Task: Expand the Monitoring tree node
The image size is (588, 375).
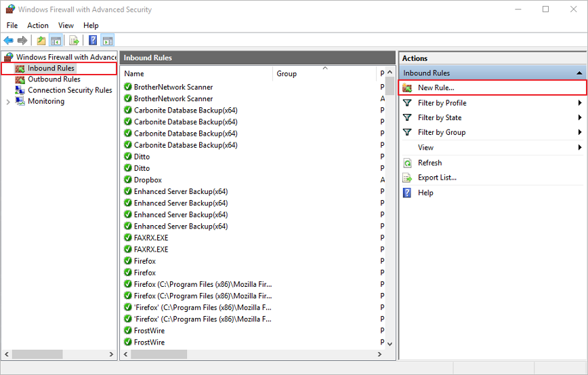Action: point(8,102)
